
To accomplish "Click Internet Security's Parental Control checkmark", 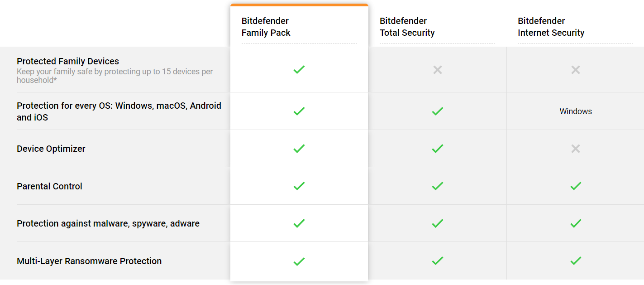I will pos(575,186).
